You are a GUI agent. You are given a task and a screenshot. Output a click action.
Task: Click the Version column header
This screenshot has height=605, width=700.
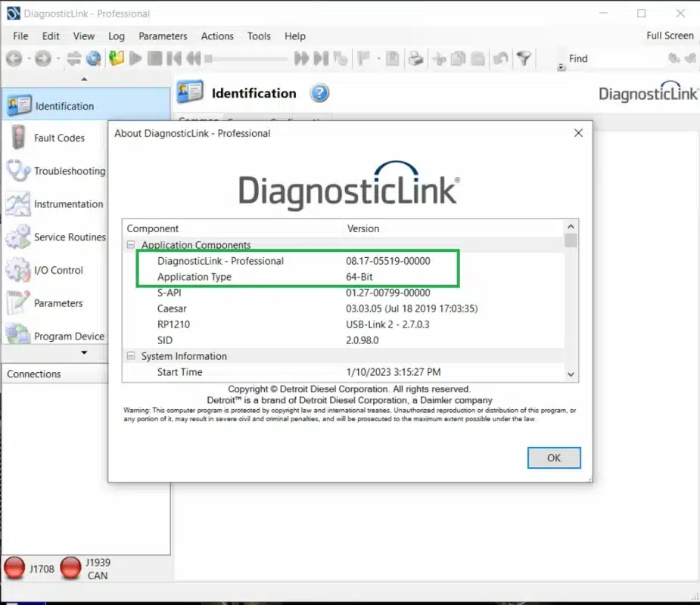(453, 228)
